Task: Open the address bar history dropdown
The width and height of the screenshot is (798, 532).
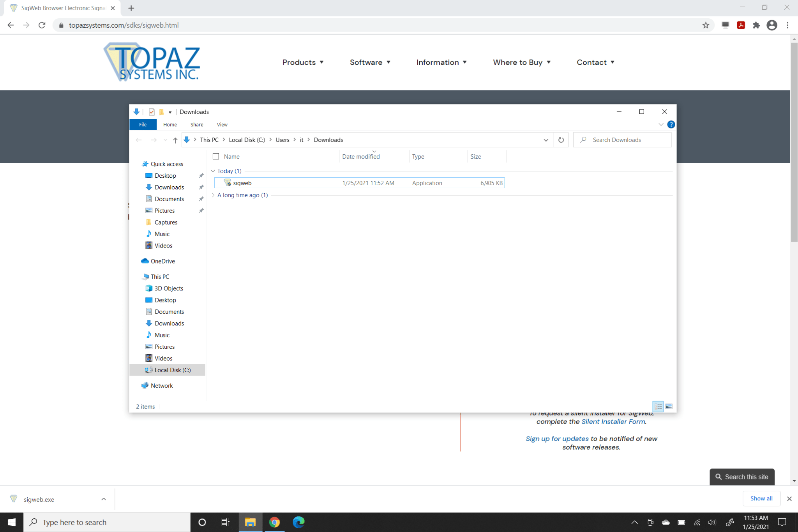Action: (x=546, y=140)
